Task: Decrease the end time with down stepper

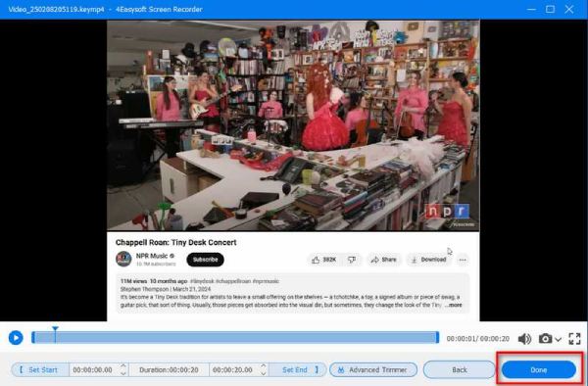Action: tap(264, 373)
